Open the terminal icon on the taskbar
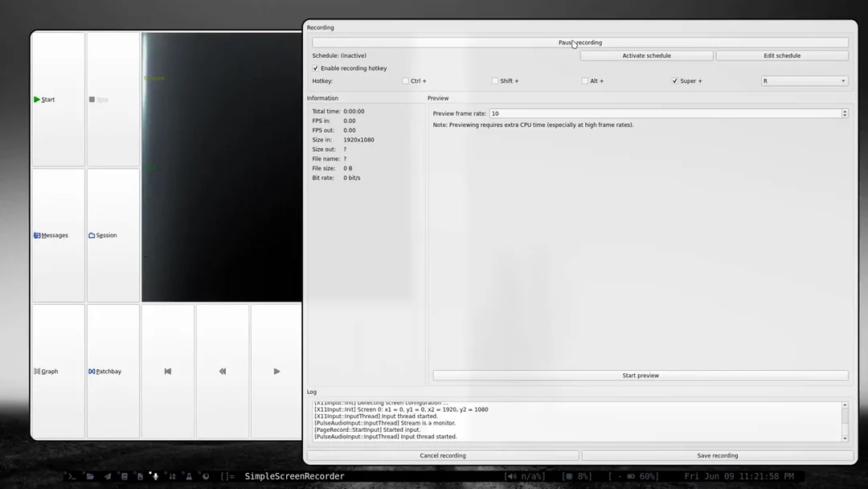The width and height of the screenshot is (868, 489). [71, 475]
